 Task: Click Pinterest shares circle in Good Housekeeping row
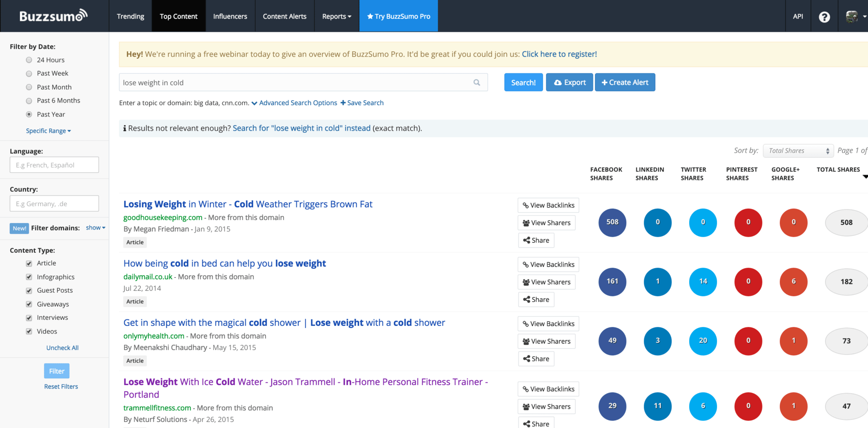[748, 222]
